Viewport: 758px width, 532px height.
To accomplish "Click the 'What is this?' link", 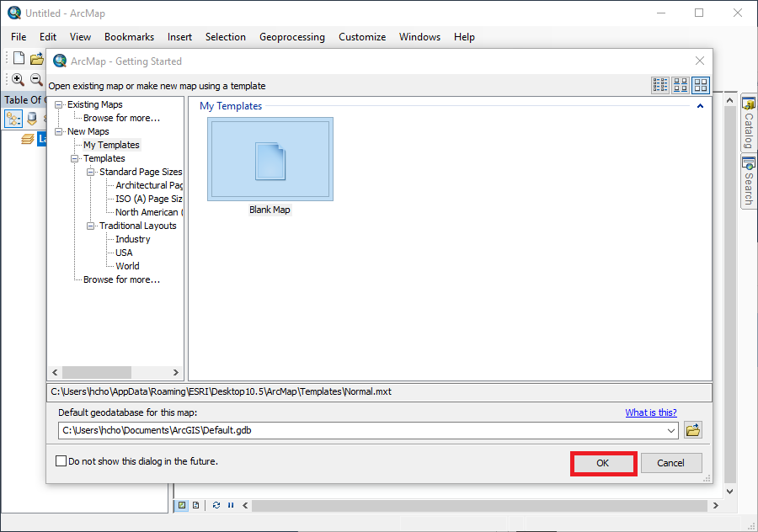I will [x=650, y=412].
